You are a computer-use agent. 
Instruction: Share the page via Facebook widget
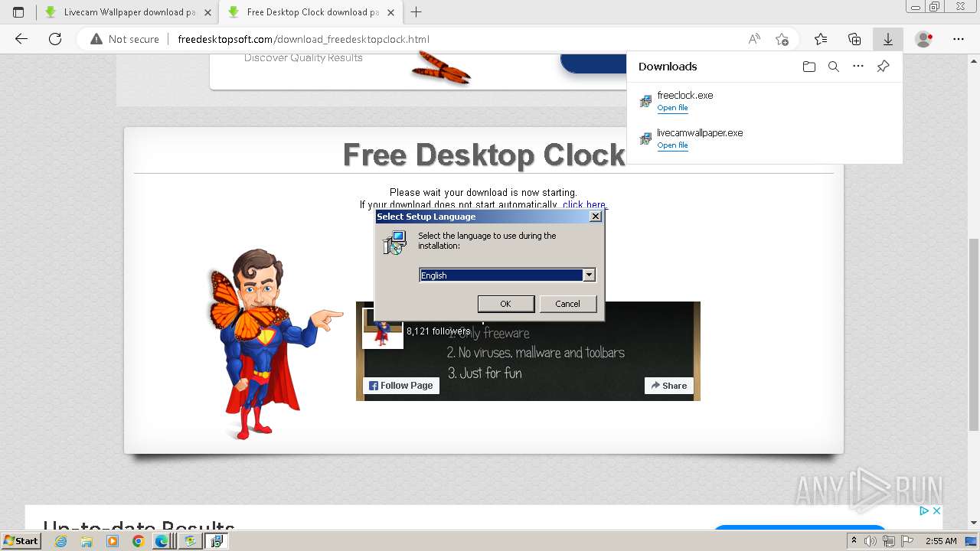(x=669, y=386)
